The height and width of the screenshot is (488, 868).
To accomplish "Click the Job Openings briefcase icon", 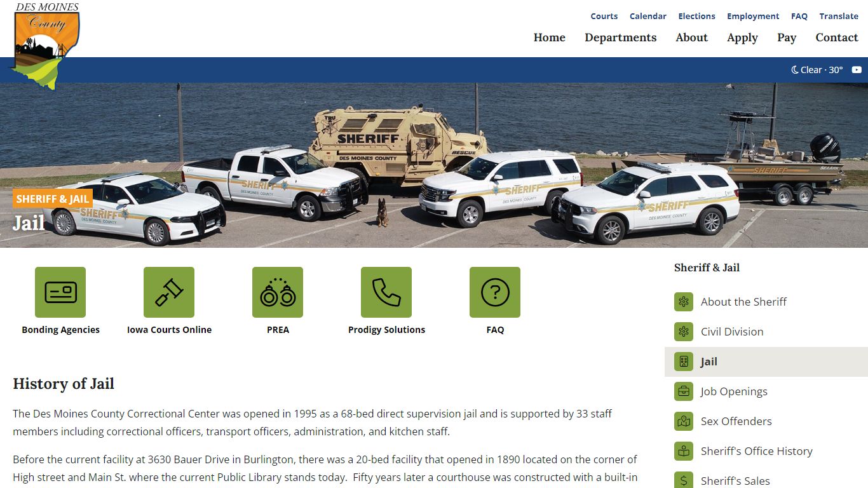I will pyautogui.click(x=684, y=391).
